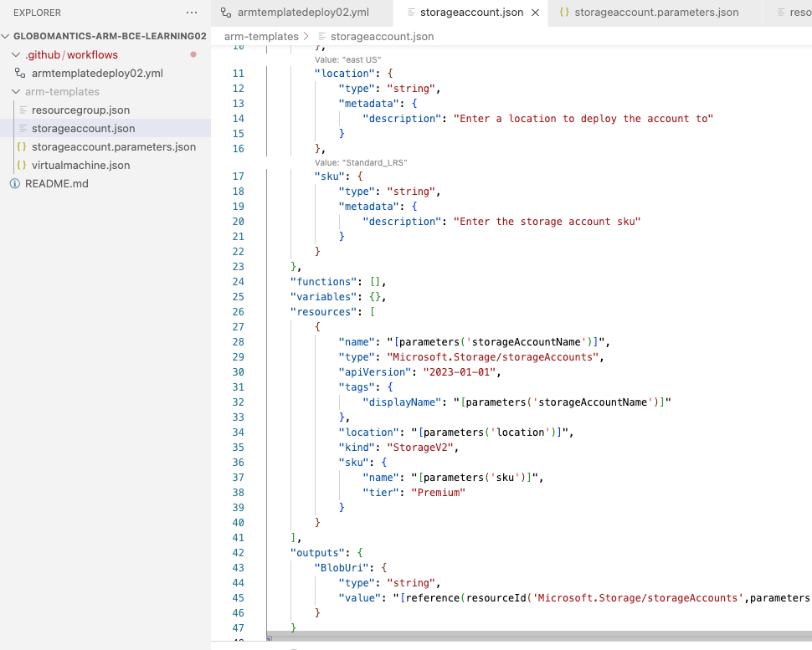Viewport: 812px width, 650px height.
Task: Click the modified dot on .github/workflows folder
Action: (x=193, y=54)
